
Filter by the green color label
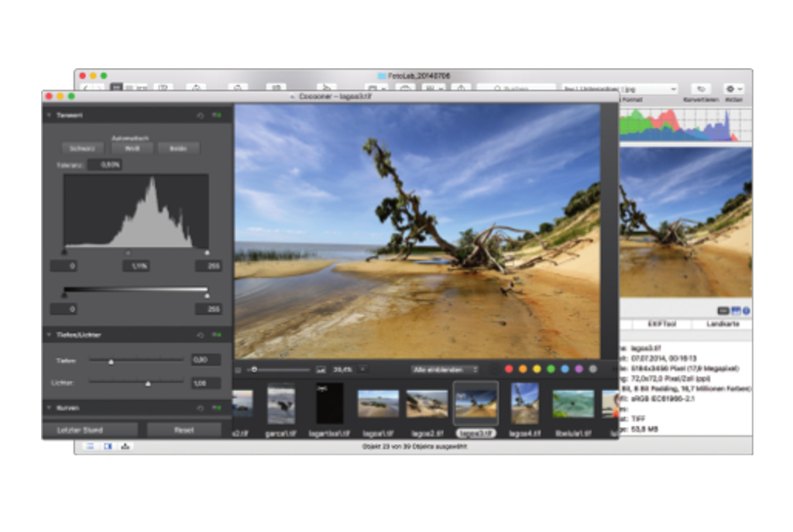551,369
